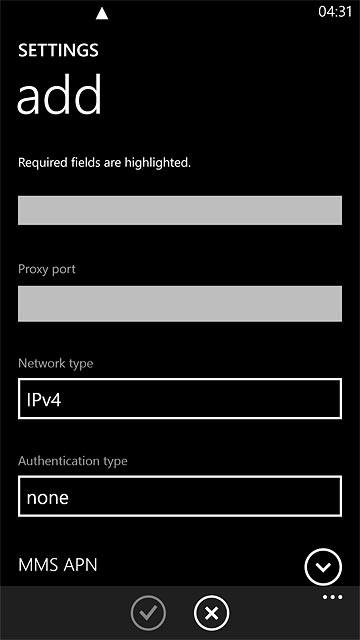Open the Authentication type none dropdown
Viewport: 360px width, 640px height.
tap(180, 496)
